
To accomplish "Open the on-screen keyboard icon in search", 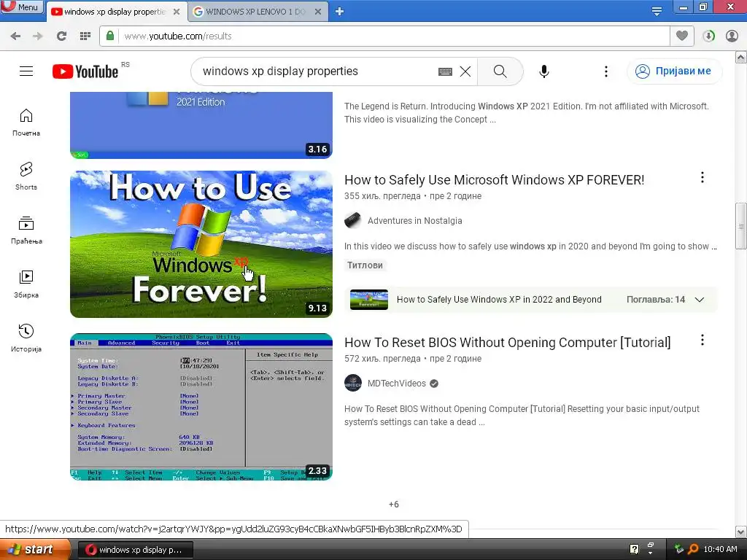I will point(445,71).
